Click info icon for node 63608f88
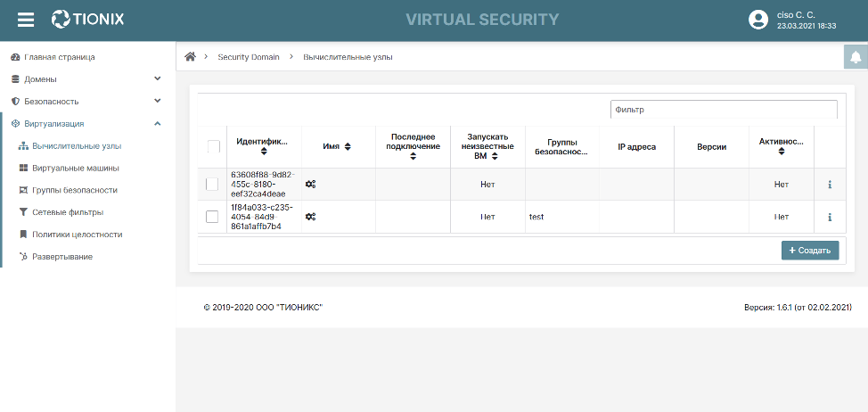Image resolution: width=868 pixels, height=412 pixels. (x=830, y=185)
